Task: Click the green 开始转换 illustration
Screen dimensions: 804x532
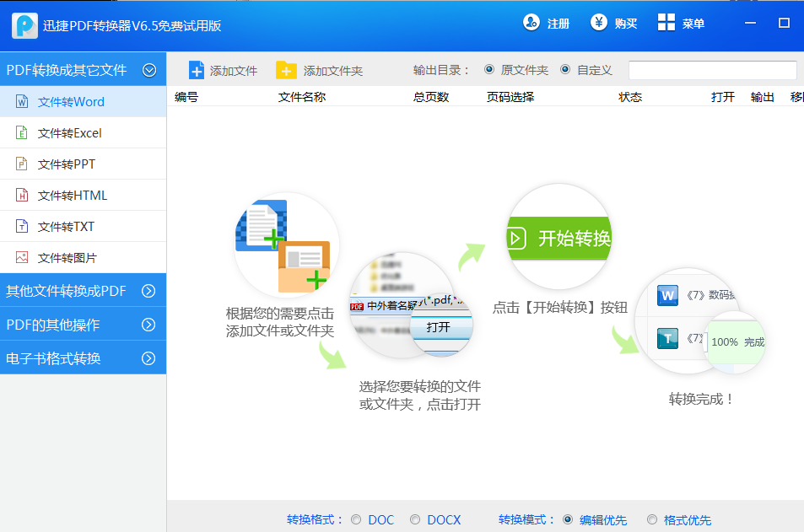Action: tap(558, 238)
